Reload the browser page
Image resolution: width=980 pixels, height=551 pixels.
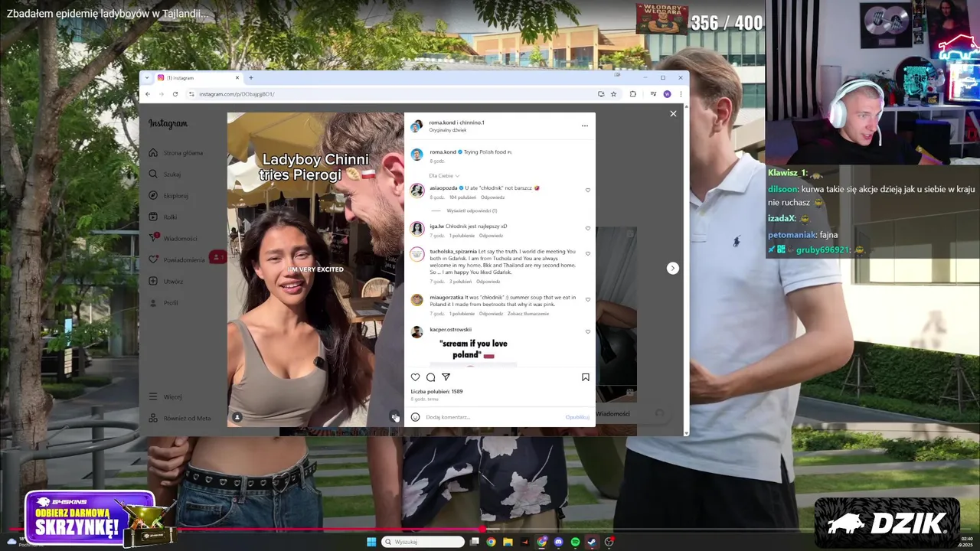coord(175,94)
